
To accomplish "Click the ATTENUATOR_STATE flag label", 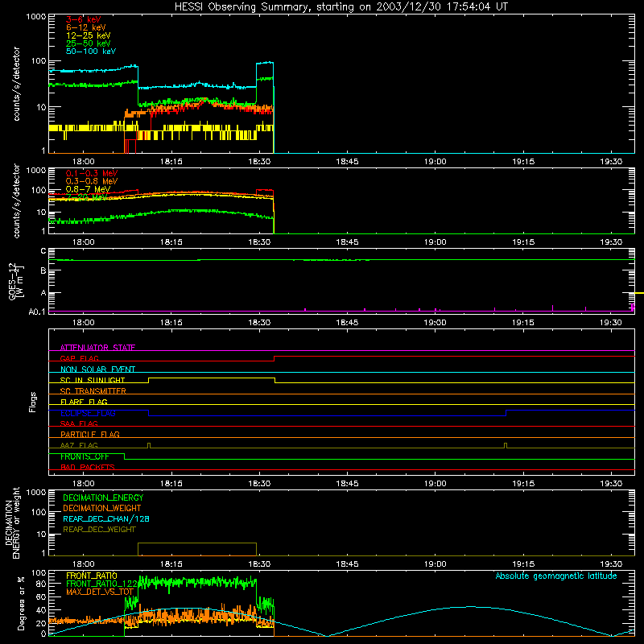I will coord(97,348).
